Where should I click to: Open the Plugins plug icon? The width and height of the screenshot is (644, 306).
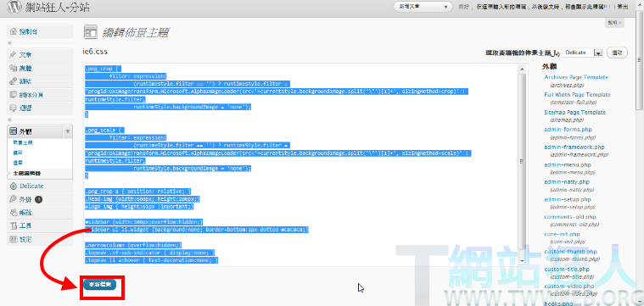(x=13, y=199)
